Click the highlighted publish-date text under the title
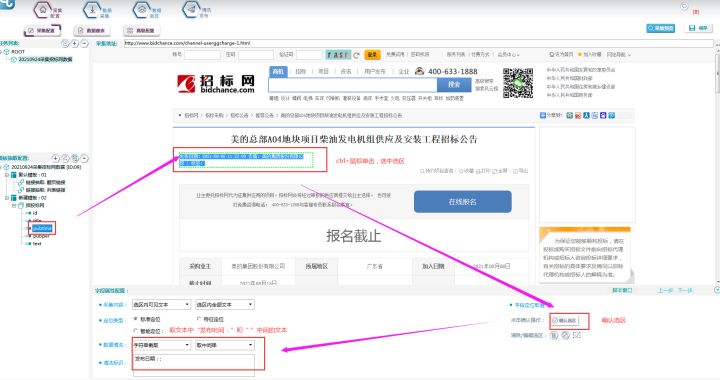Image resolution: width=720 pixels, height=380 pixels. (242, 159)
